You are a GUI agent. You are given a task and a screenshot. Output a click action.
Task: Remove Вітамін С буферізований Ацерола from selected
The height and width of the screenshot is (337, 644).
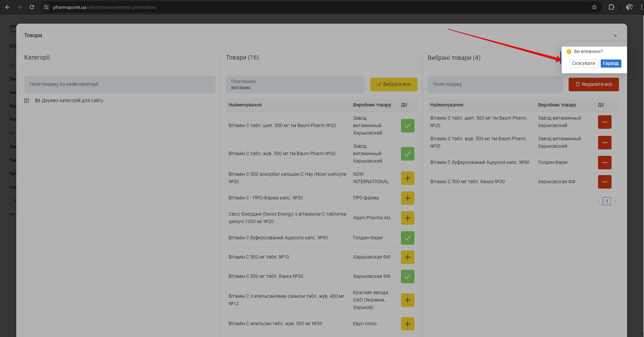click(x=604, y=163)
